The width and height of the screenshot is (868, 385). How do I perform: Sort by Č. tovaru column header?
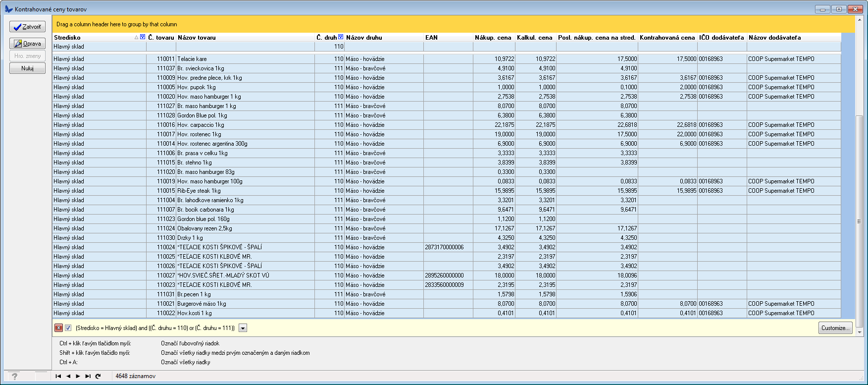click(161, 38)
